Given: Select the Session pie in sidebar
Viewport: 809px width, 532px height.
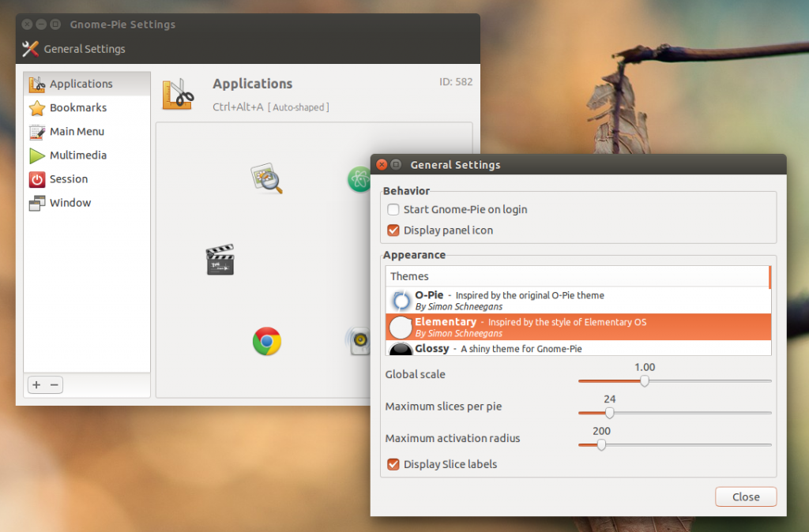Looking at the screenshot, I should tap(68, 179).
